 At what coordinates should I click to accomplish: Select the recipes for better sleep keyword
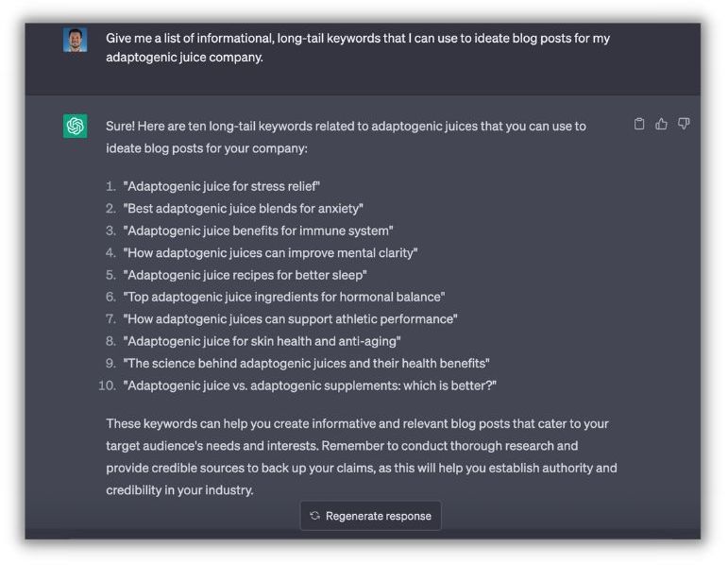(x=245, y=275)
